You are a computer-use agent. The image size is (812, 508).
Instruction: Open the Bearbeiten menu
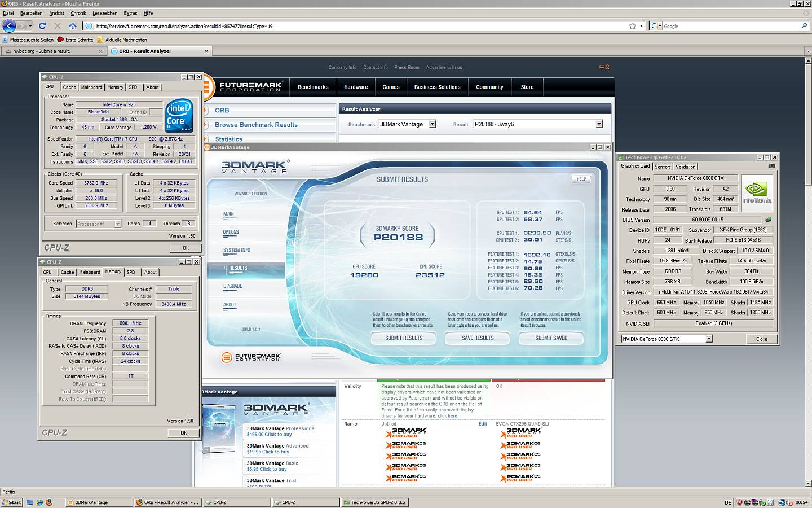tap(31, 13)
